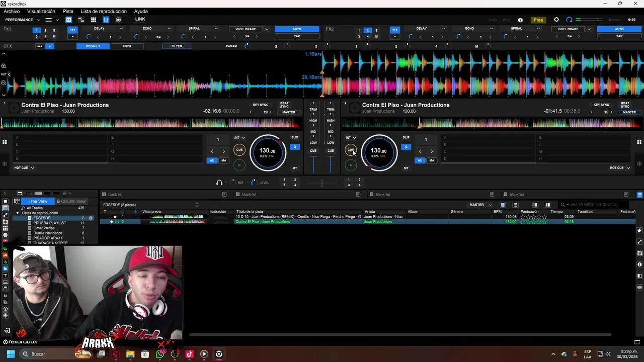Screen dimensions: 644x362
Task: Select the PRUEBA PLAYLIST tree item
Action: [x=50, y=223]
